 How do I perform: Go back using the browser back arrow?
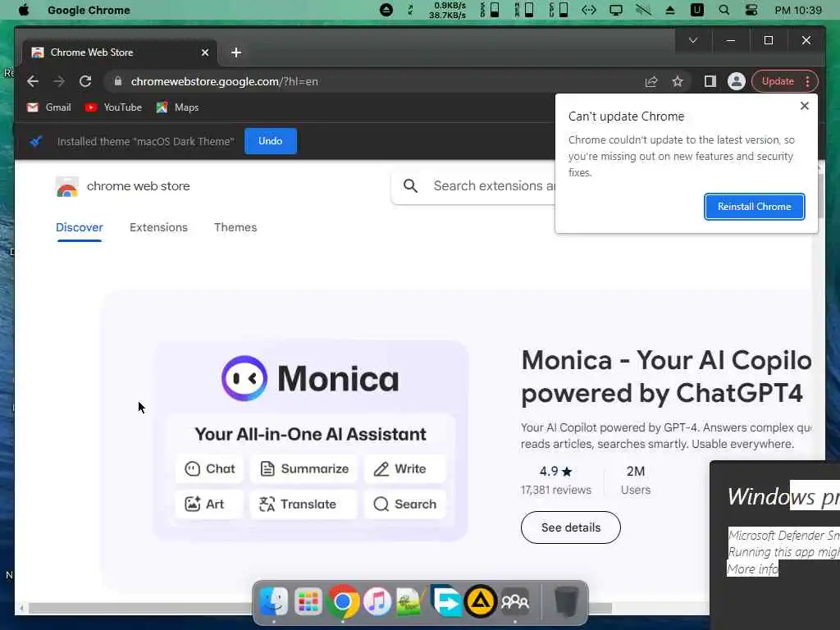[33, 81]
